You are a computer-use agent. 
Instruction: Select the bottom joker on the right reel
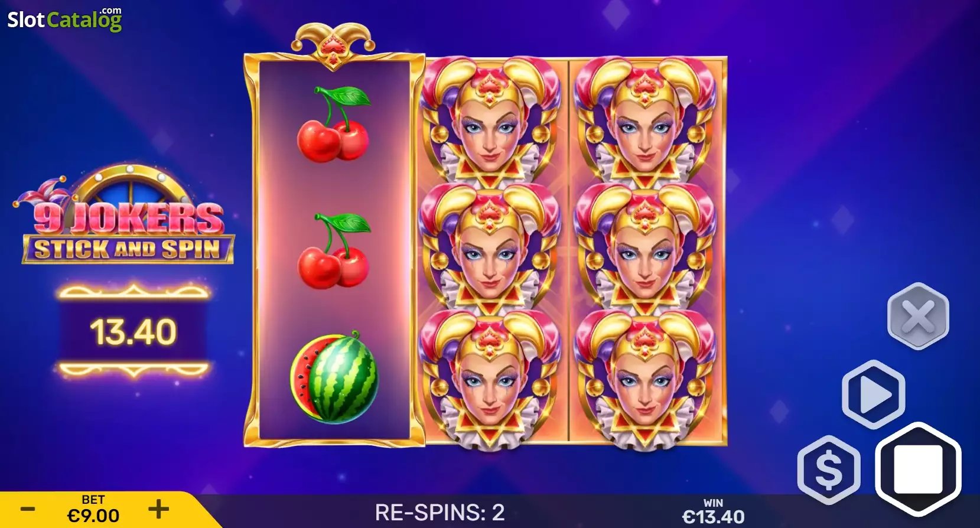click(x=646, y=378)
